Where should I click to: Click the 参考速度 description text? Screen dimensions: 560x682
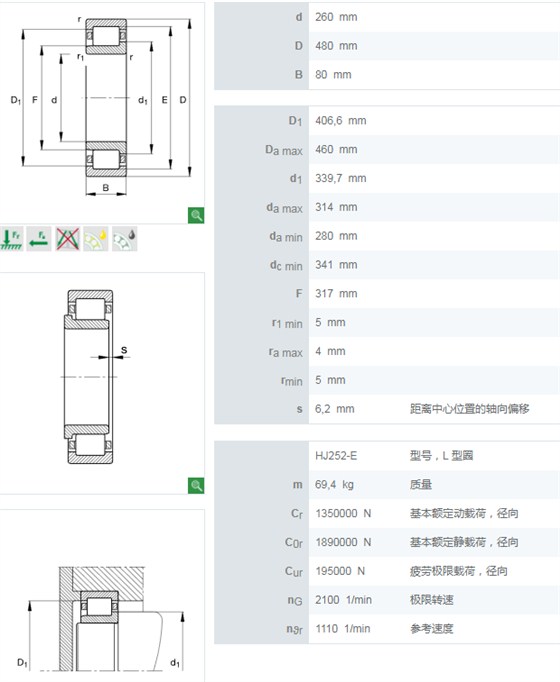click(x=431, y=629)
